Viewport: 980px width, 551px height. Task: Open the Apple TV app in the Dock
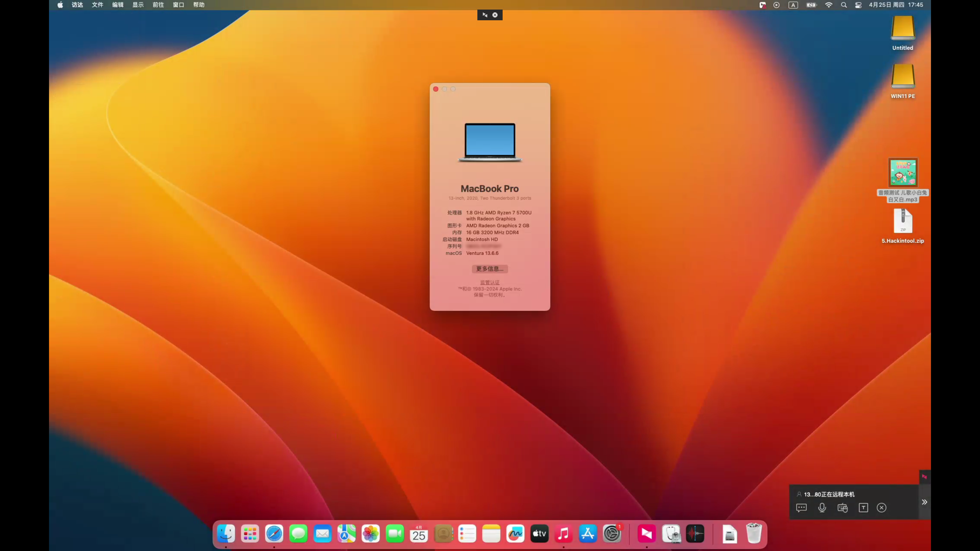click(539, 534)
